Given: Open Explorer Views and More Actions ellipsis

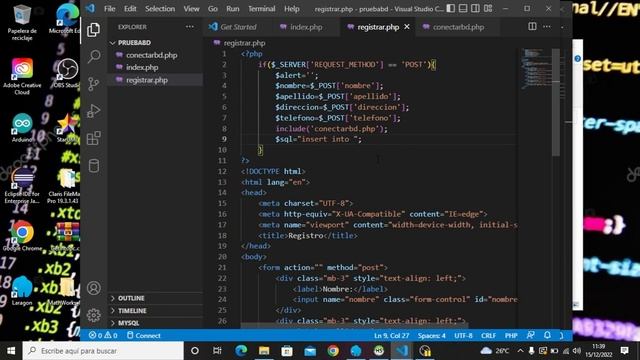Looking at the screenshot, I should pyautogui.click(x=190, y=27).
